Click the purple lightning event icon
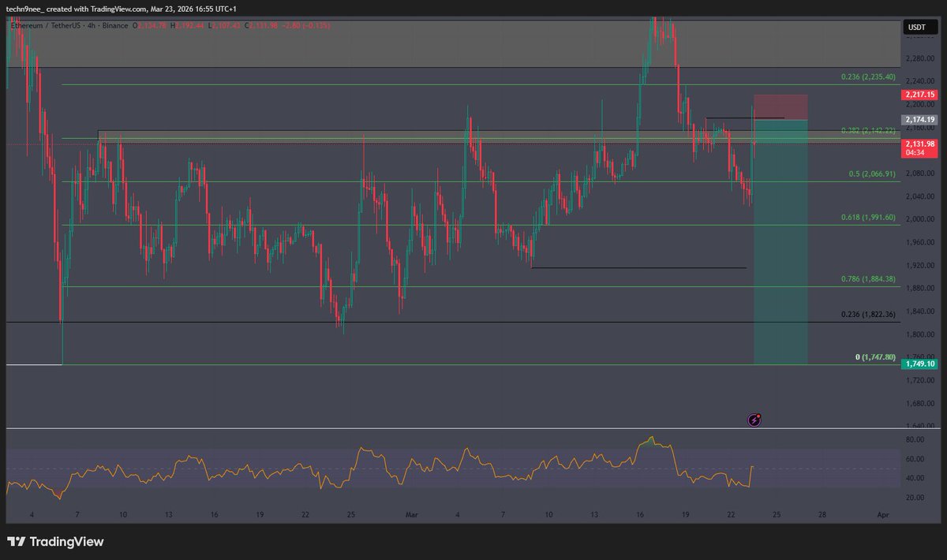The width and height of the screenshot is (947, 560). (x=754, y=420)
